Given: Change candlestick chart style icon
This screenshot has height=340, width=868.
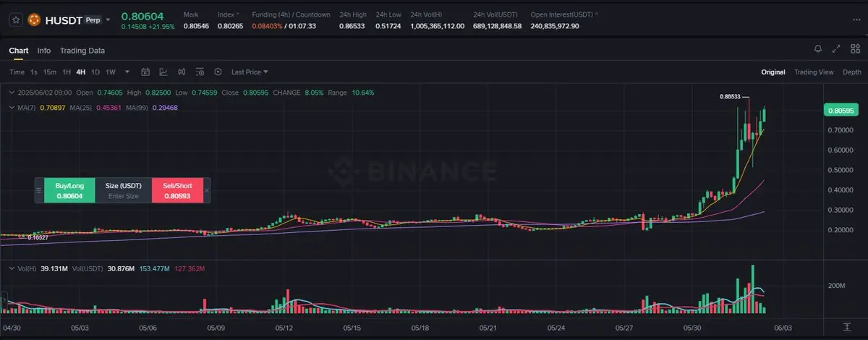Looking at the screenshot, I should 182,72.
